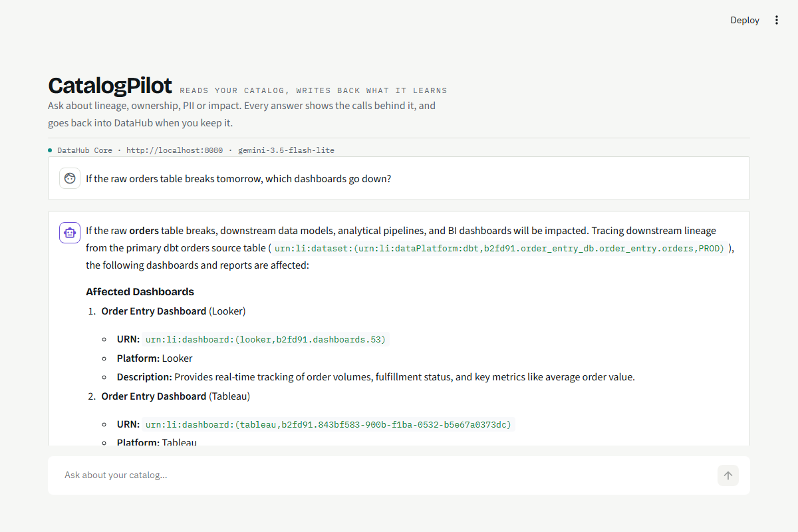The image size is (798, 532).
Task: Click the 'Affected Dashboards' heading
Action: (x=140, y=291)
